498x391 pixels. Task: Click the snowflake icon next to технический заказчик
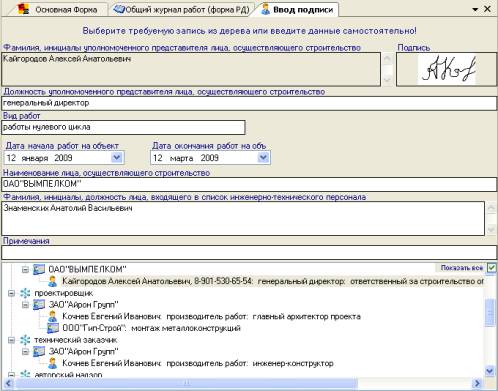click(x=25, y=340)
